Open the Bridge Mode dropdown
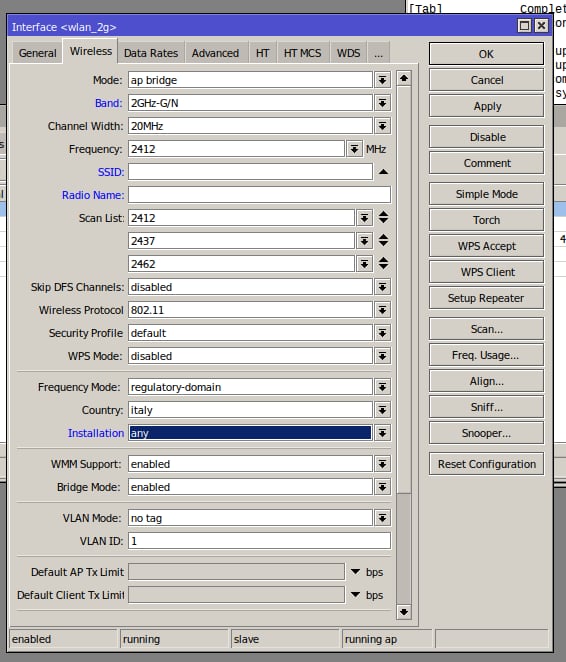This screenshot has height=662, width=566. pyautogui.click(x=382, y=487)
